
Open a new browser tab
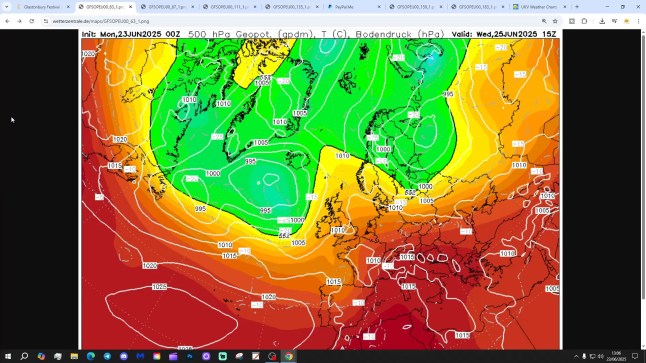point(577,7)
